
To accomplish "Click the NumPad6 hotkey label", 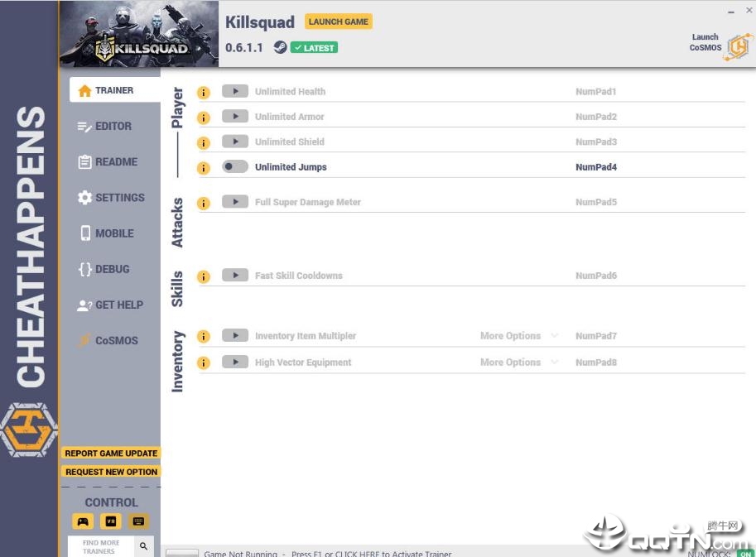I will (596, 276).
